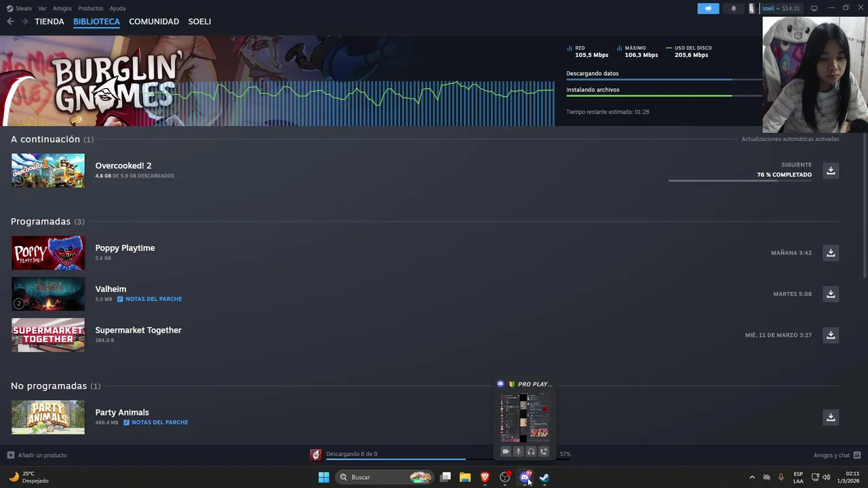
Task: Click the Valheim thumbnail
Action: 48,293
